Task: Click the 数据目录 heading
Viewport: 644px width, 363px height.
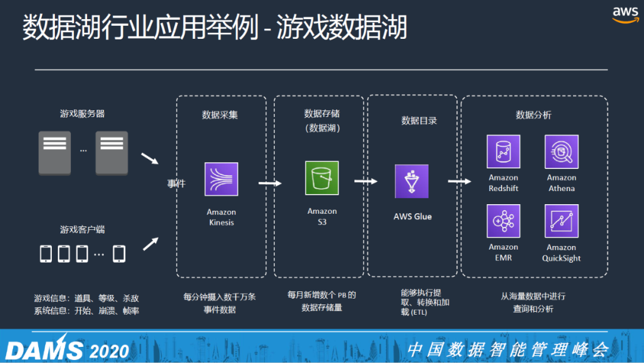Action: pos(419,121)
